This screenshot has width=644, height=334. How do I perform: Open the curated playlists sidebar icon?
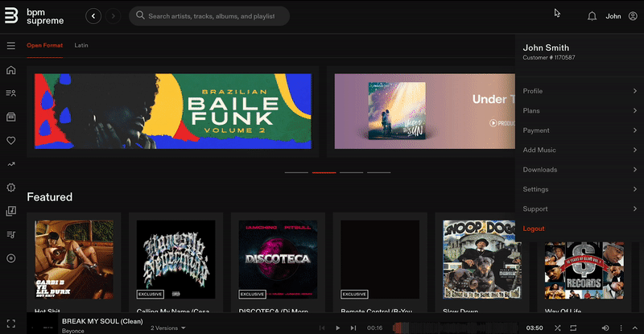coord(11,93)
